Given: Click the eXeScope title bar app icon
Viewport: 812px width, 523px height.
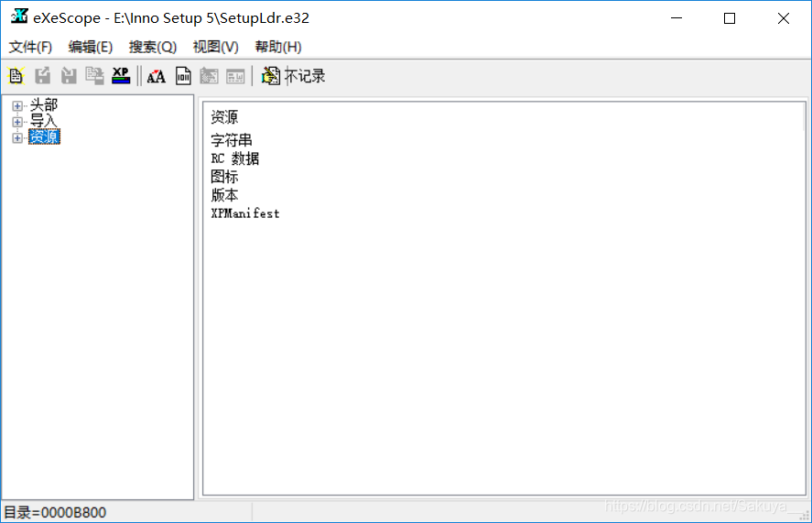Looking at the screenshot, I should click(19, 16).
